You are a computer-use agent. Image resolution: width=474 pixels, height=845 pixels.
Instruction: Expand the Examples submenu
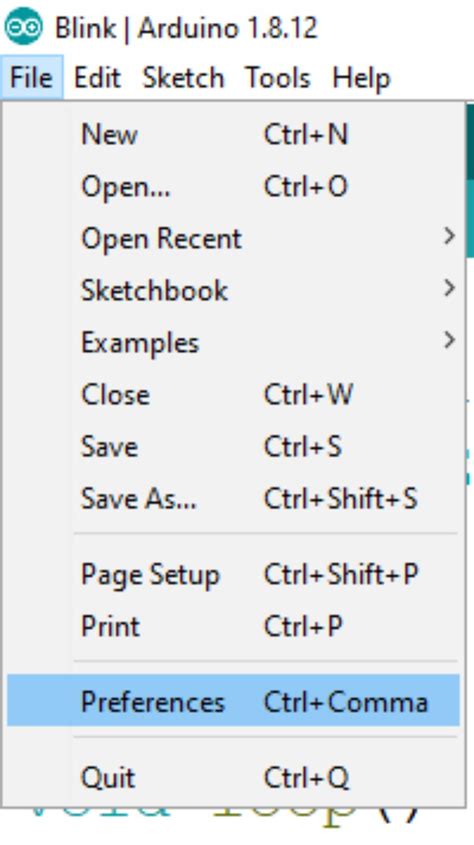coord(233,342)
